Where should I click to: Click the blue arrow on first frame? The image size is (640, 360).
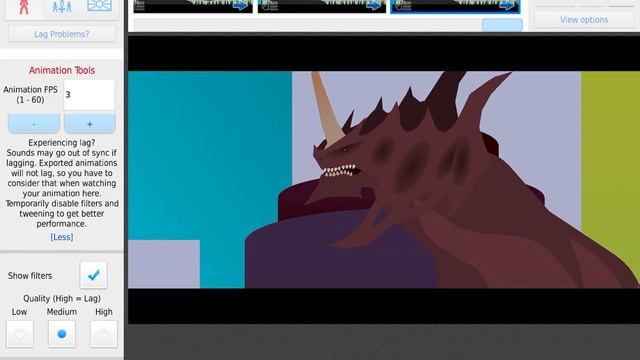(241, 5)
